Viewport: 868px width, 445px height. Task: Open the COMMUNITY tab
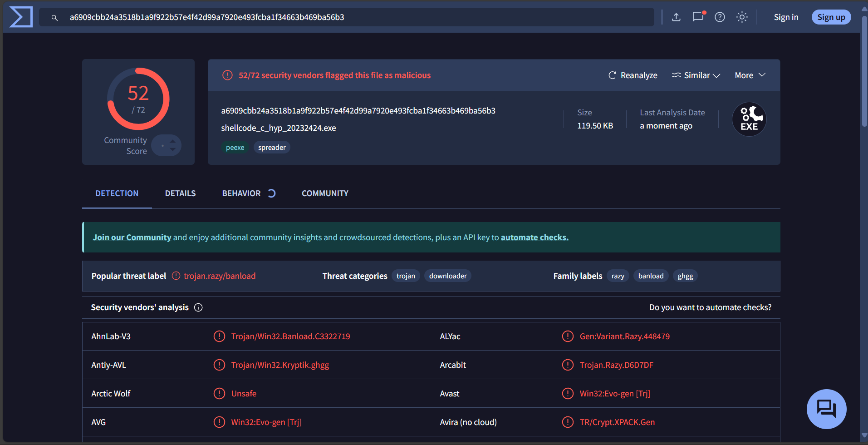point(325,193)
